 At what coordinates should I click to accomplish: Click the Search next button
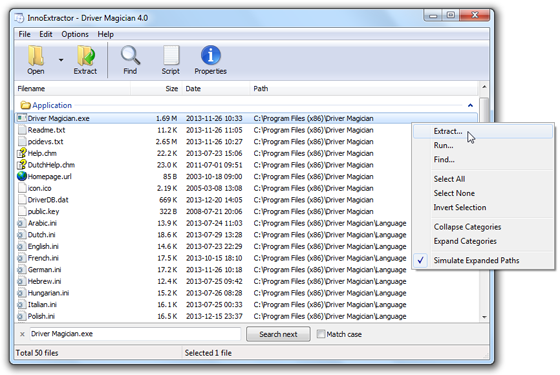(x=278, y=334)
